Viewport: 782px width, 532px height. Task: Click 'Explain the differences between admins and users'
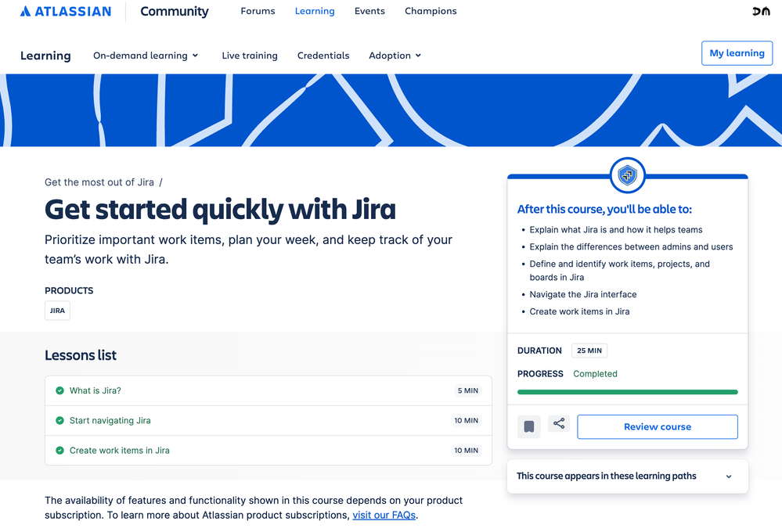click(x=632, y=246)
